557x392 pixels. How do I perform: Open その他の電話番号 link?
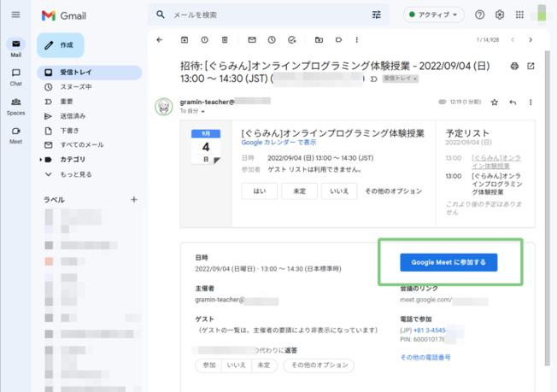425,358
